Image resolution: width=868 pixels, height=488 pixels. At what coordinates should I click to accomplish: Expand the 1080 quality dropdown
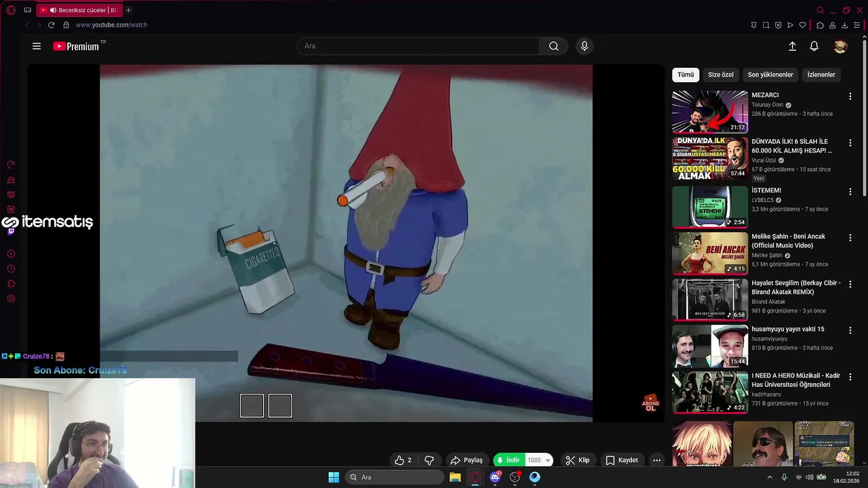point(539,460)
